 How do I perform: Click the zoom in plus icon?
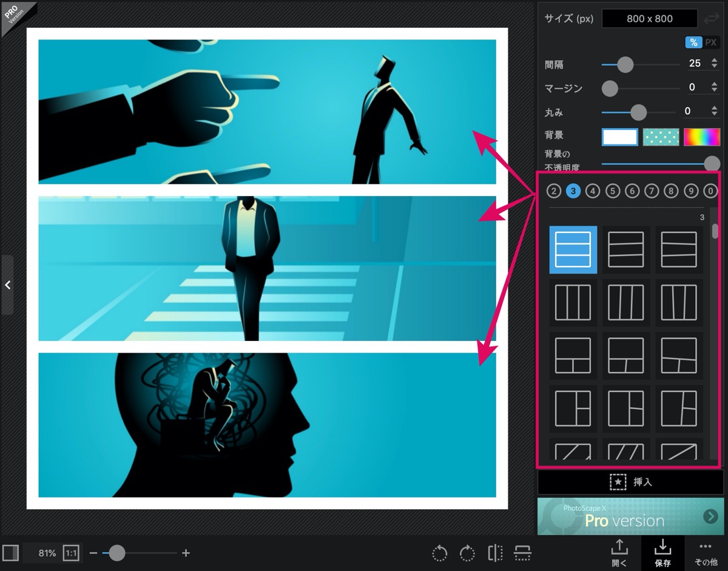(186, 553)
